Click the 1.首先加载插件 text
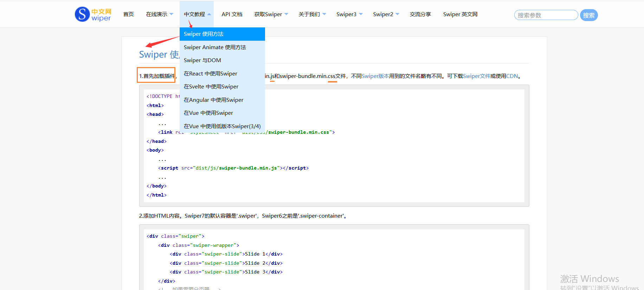The height and width of the screenshot is (290, 644). coord(157,76)
